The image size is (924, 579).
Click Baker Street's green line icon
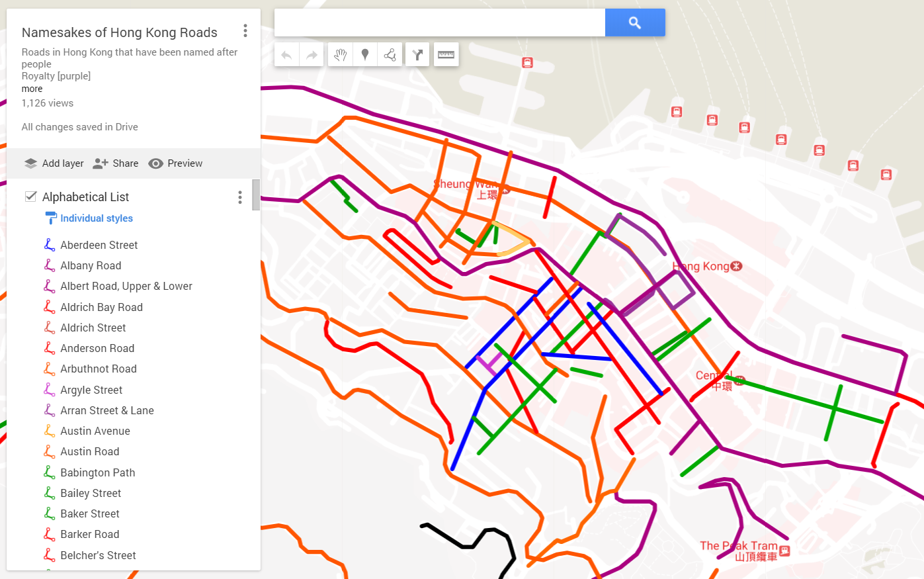click(50, 513)
